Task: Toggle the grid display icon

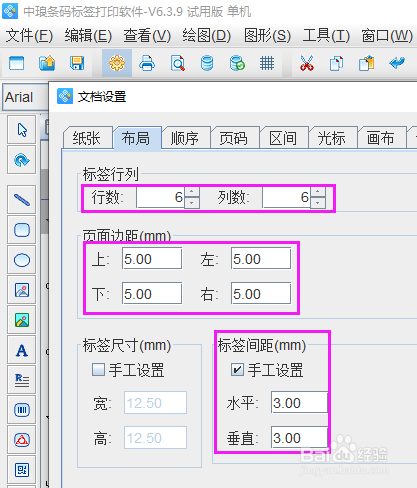Action: click(267, 63)
